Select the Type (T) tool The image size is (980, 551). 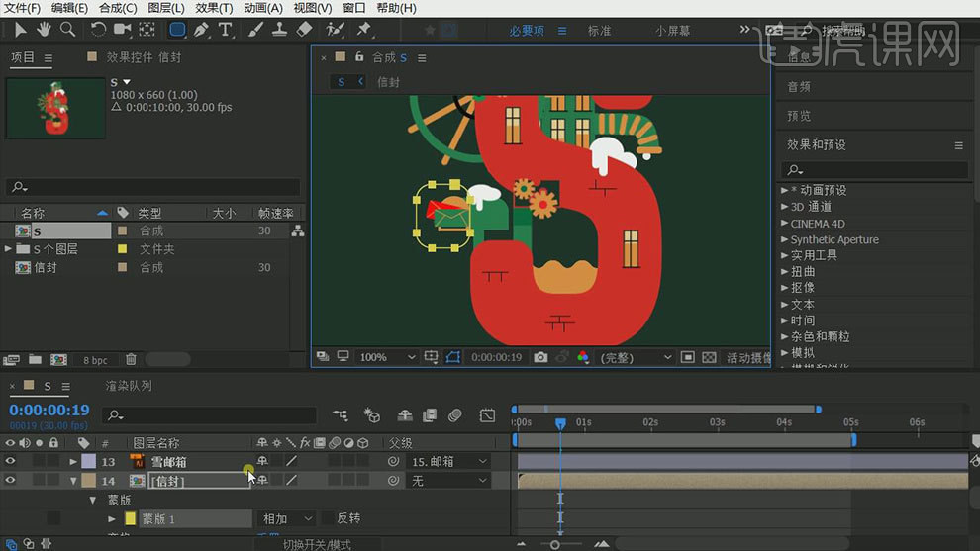[226, 30]
